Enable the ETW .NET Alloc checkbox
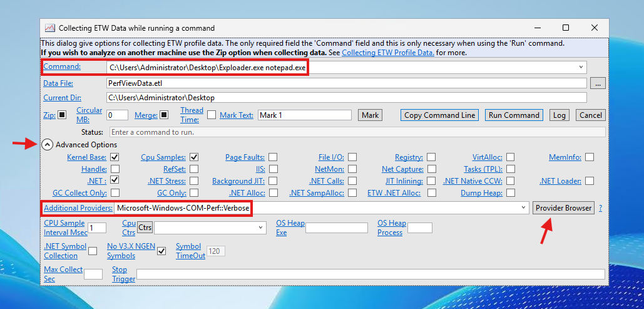Screen dimensions: 644x309 431,193
